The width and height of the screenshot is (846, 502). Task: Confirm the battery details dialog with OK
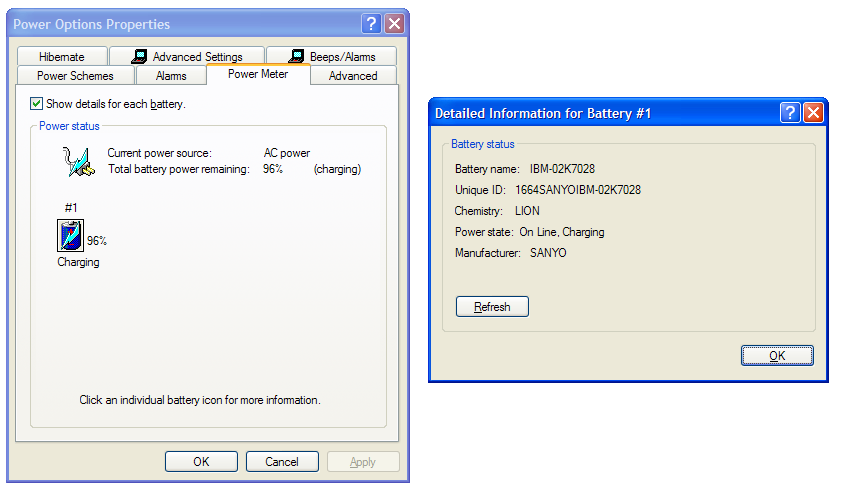777,356
